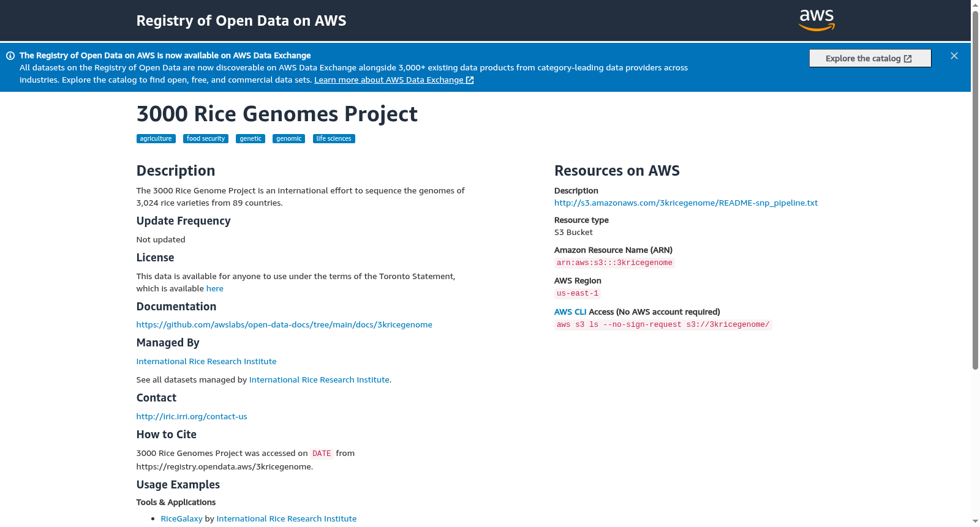Open the Toronto Statement 'here' link
Image resolution: width=980 pixels, height=527 pixels.
(x=215, y=289)
